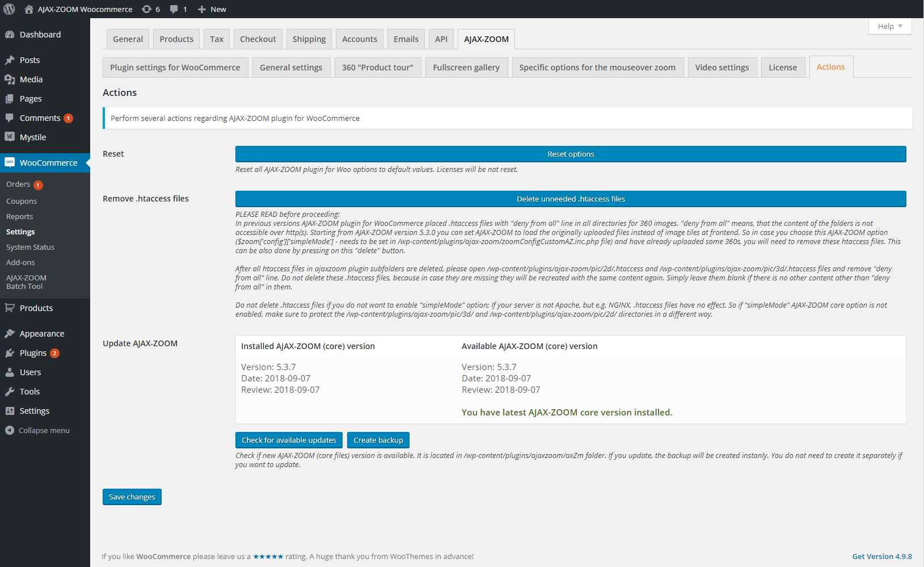
Task: Click the Collapse menu label
Action: 44,431
